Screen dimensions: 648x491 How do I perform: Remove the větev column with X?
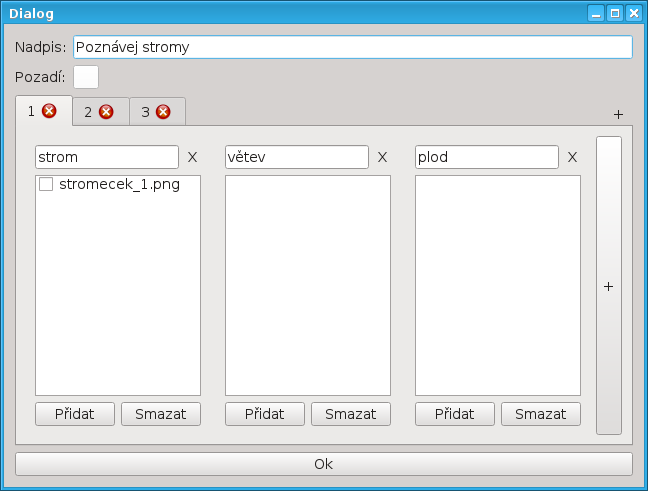coord(382,157)
